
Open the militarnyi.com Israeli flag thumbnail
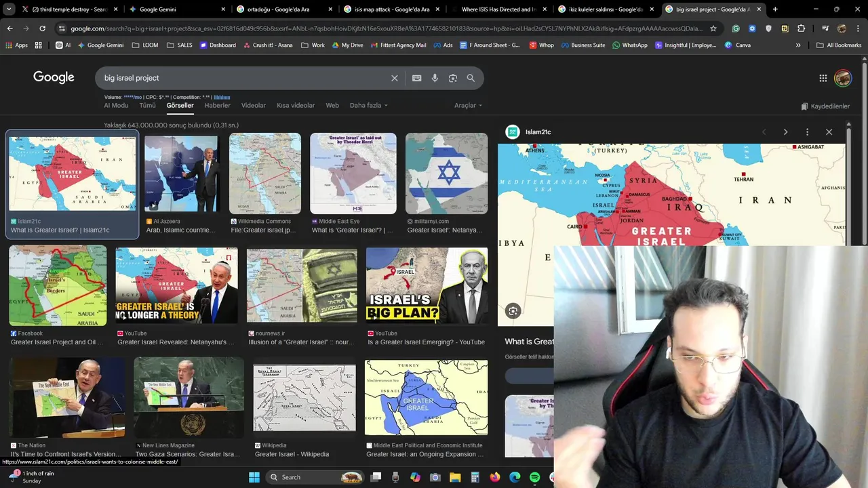point(446,174)
